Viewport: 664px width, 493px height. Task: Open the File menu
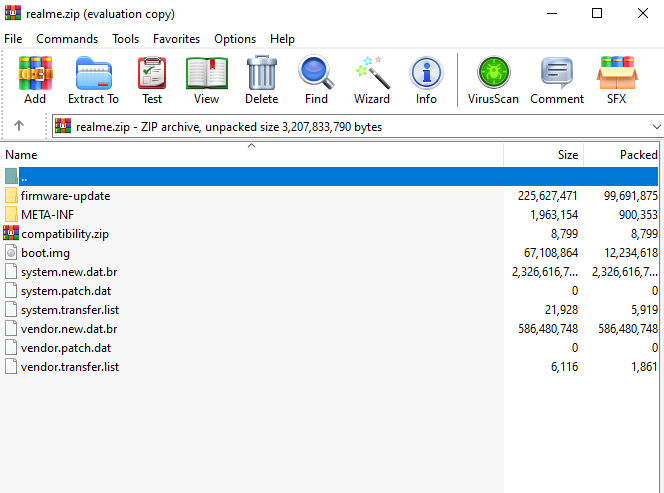click(13, 39)
